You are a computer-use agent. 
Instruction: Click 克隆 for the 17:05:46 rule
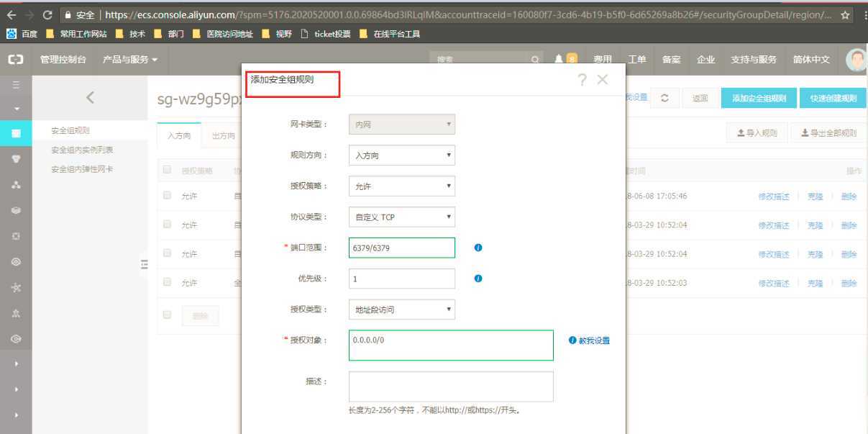click(815, 196)
